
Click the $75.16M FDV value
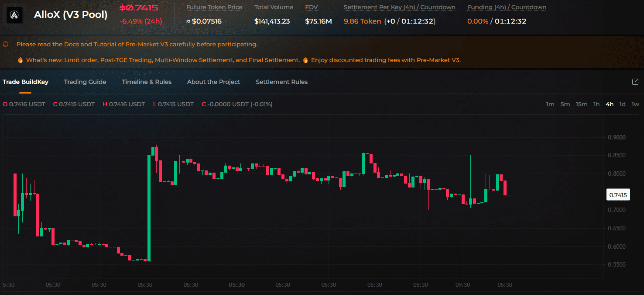(319, 21)
